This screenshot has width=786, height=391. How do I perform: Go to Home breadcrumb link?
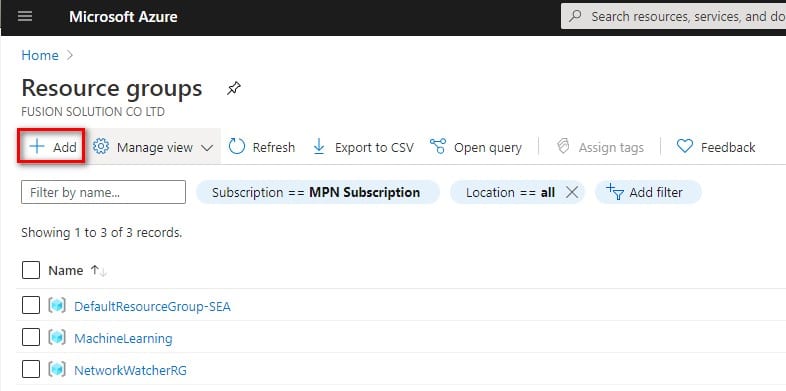pyautogui.click(x=40, y=55)
